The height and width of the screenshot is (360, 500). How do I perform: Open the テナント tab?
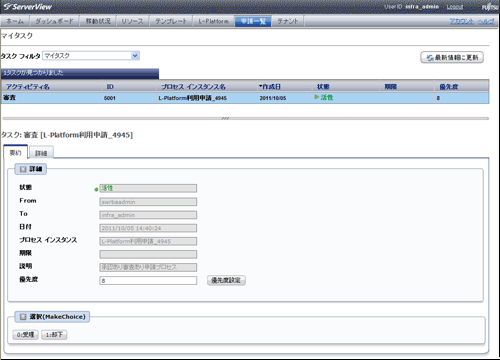tap(288, 21)
